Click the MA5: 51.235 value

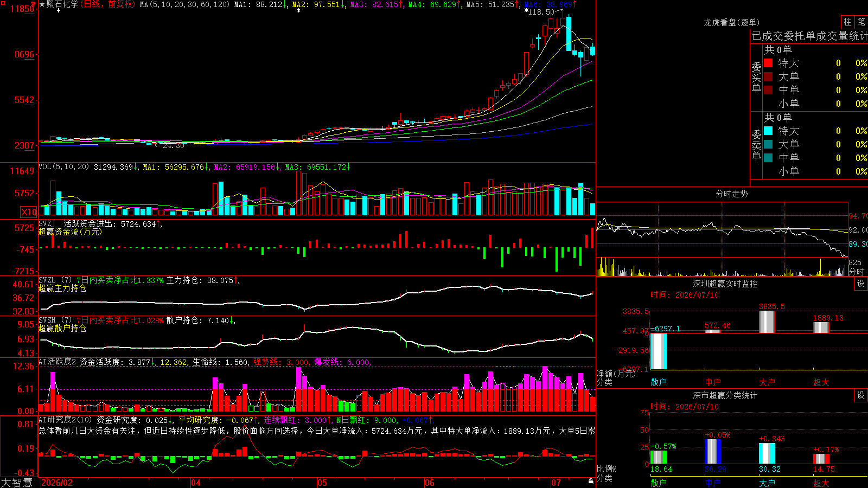click(x=493, y=4)
